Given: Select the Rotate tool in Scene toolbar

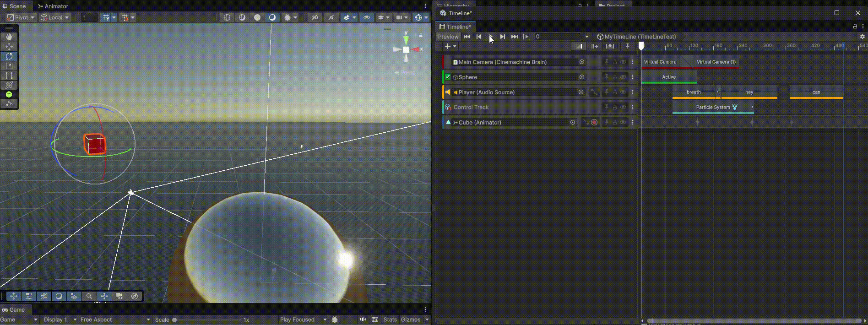Looking at the screenshot, I should (x=9, y=56).
